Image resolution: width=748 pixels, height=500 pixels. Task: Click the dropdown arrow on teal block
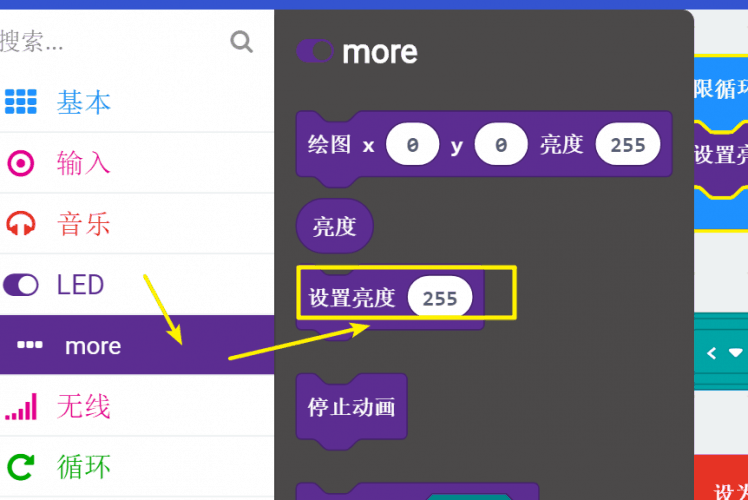(x=736, y=353)
